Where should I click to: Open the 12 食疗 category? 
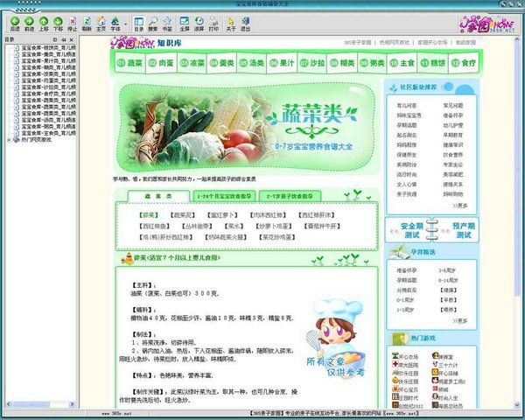464,63
